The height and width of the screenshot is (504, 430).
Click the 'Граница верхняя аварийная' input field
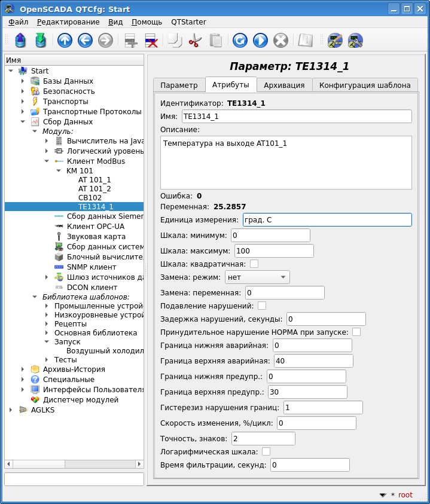pyautogui.click(x=313, y=361)
